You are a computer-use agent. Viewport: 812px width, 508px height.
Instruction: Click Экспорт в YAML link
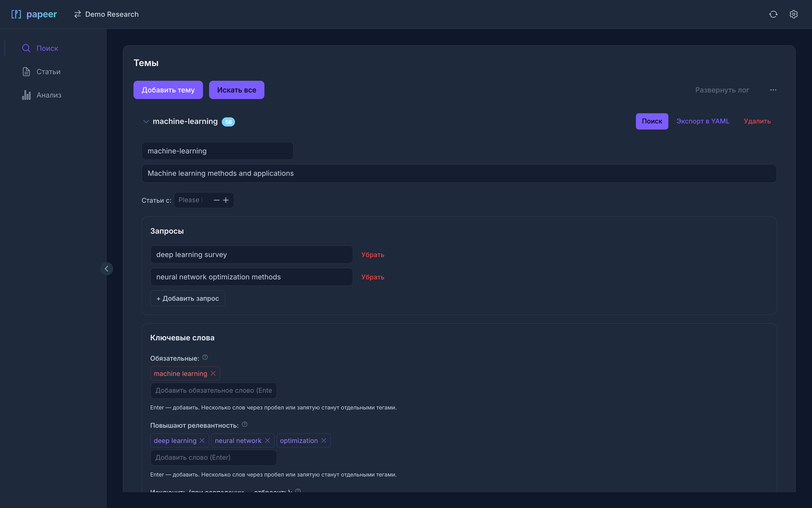pyautogui.click(x=703, y=121)
